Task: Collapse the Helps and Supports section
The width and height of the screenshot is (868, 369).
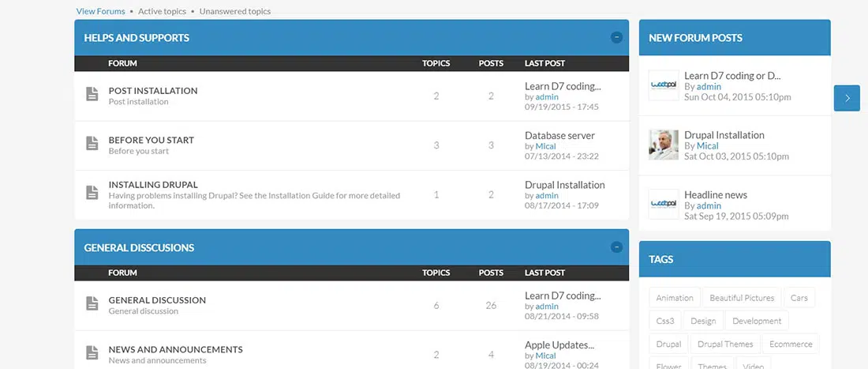Action: 616,37
